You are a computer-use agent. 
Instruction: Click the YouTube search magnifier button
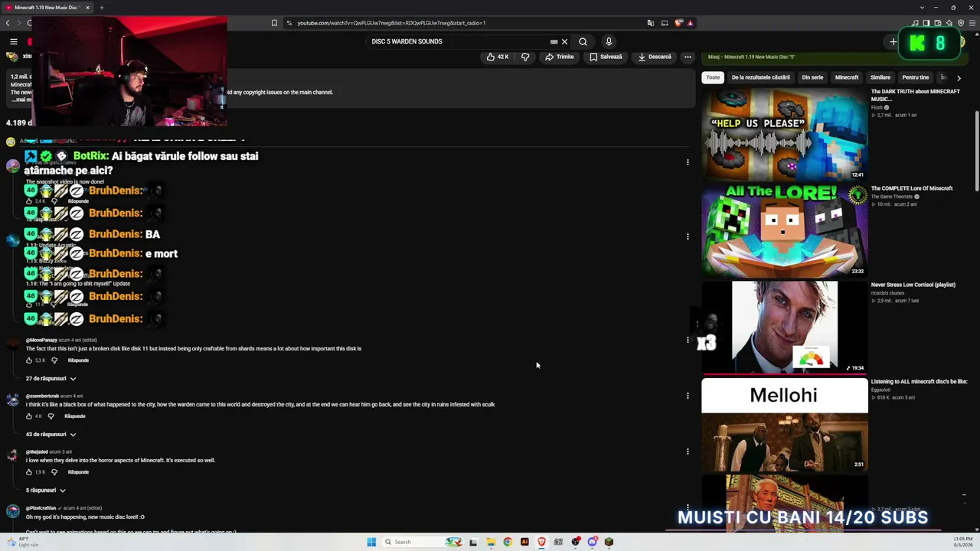point(583,41)
